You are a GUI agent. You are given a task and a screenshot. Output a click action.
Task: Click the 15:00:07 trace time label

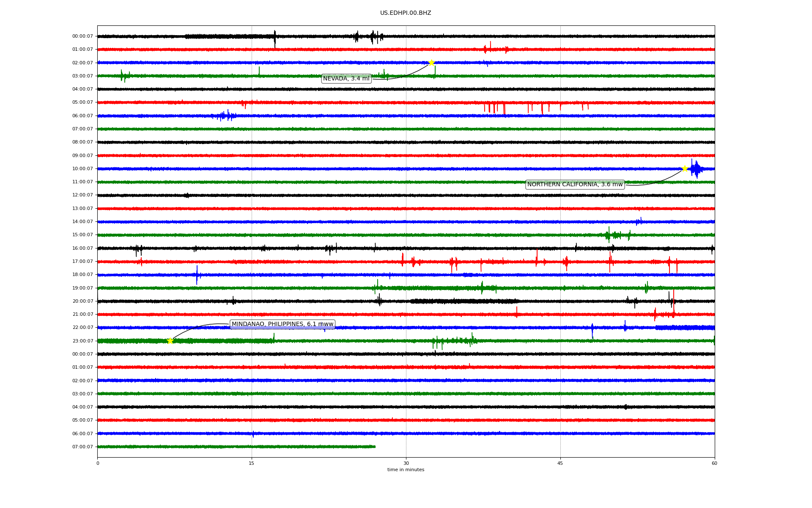[82, 235]
